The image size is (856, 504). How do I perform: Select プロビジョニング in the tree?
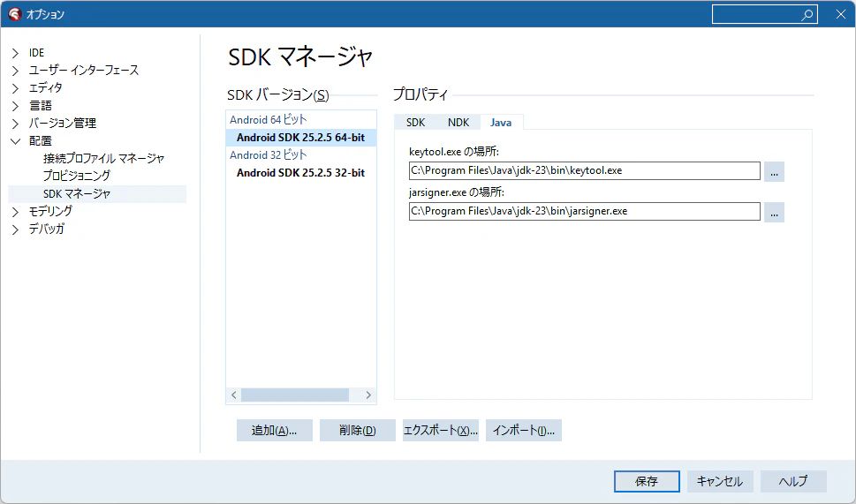(77, 177)
